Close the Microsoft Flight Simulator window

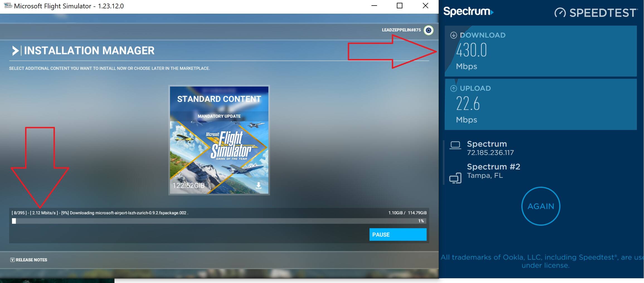pos(425,6)
